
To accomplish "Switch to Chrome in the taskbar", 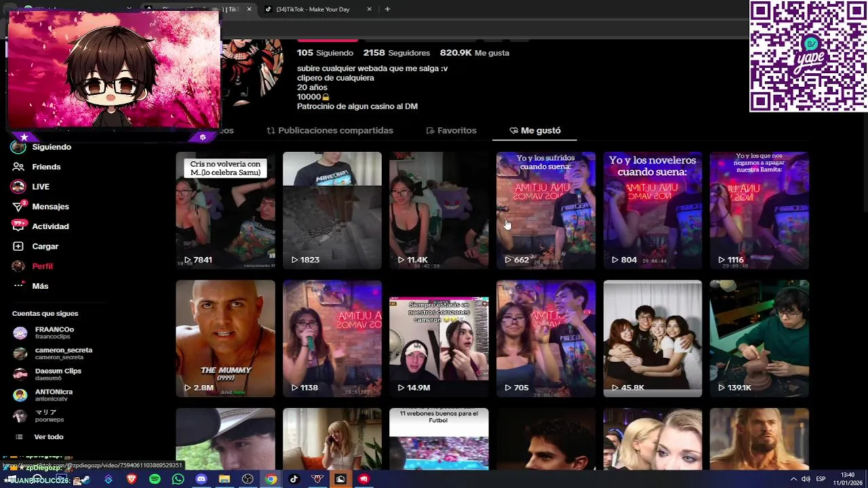I will click(x=271, y=479).
